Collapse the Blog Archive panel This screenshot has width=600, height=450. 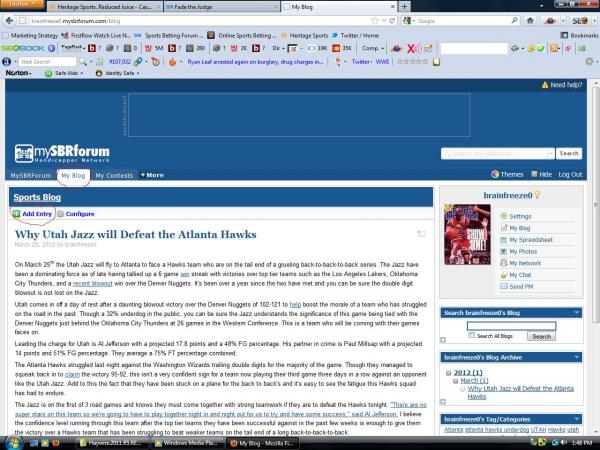[x=576, y=357]
